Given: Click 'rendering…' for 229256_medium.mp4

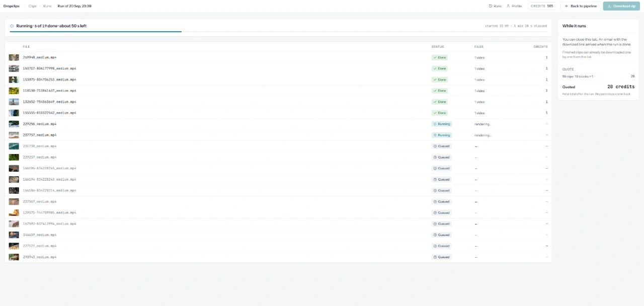Looking at the screenshot, I should (x=483, y=124).
